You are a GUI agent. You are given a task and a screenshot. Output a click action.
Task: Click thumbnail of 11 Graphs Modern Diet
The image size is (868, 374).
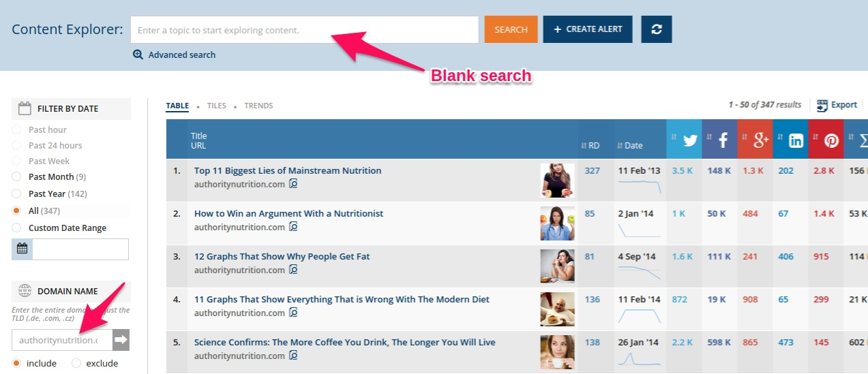click(x=558, y=309)
